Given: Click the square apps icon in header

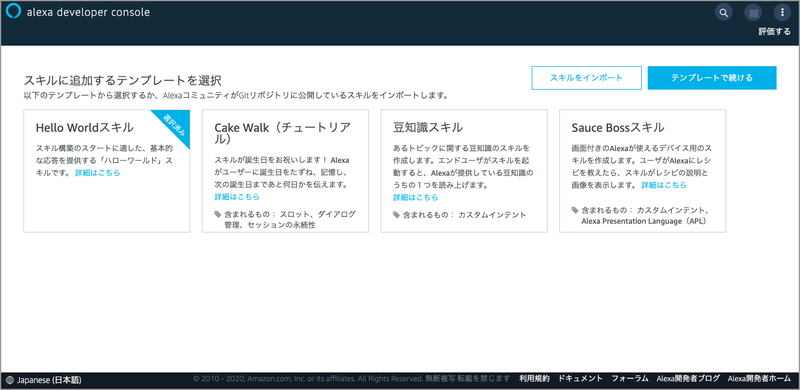Looking at the screenshot, I should [753, 12].
